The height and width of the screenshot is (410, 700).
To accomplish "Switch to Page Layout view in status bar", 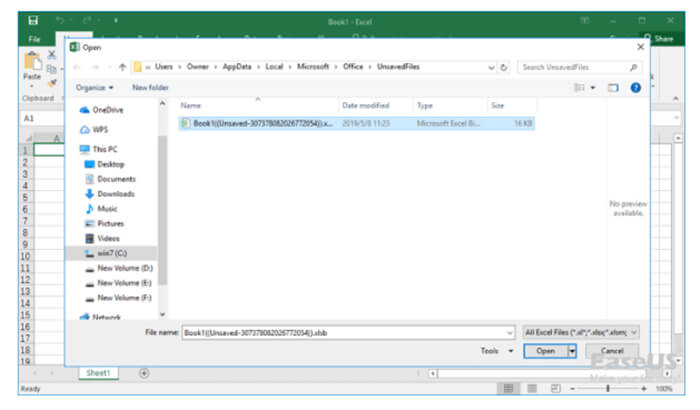I will pos(532,389).
